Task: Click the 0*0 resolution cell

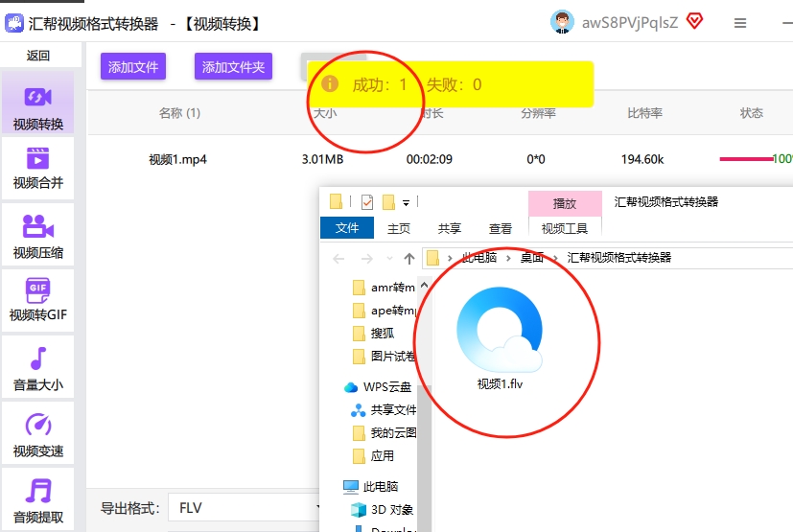Action: pos(536,159)
